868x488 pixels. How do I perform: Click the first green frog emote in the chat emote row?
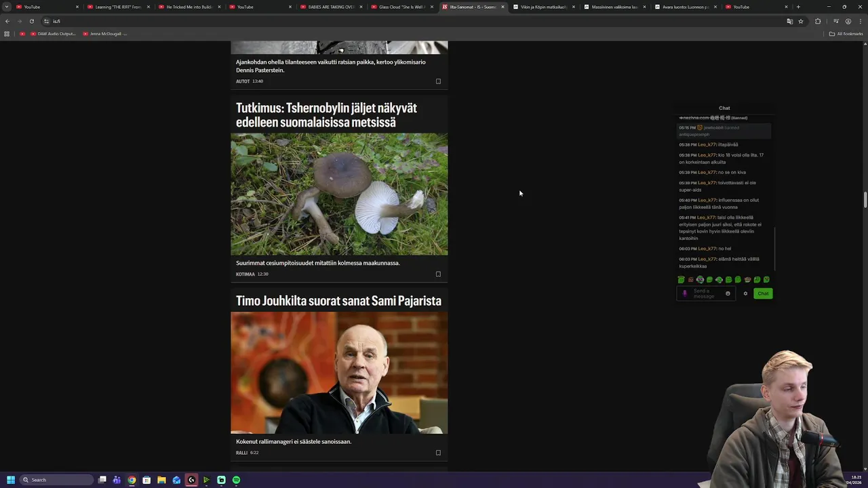click(681, 279)
